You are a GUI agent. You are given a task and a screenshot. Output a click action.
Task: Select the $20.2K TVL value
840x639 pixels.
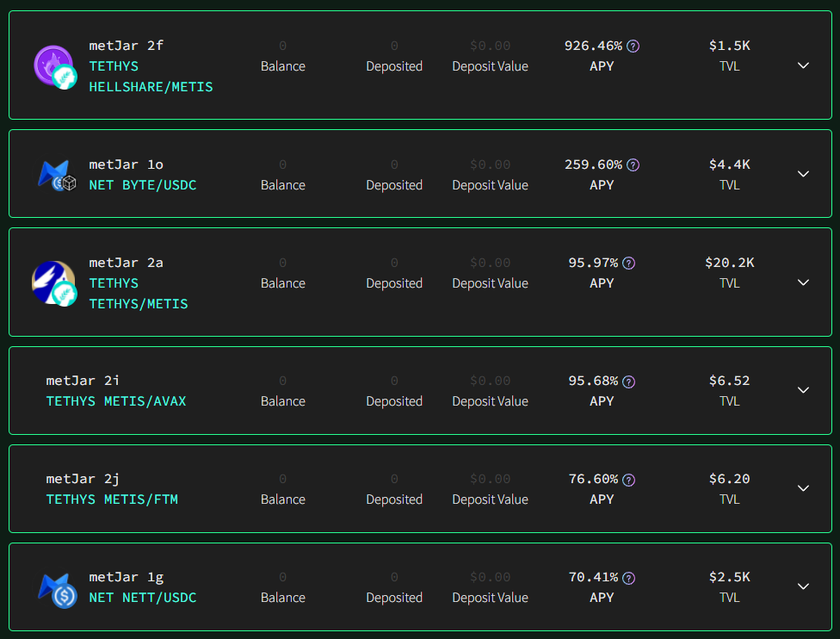(730, 263)
